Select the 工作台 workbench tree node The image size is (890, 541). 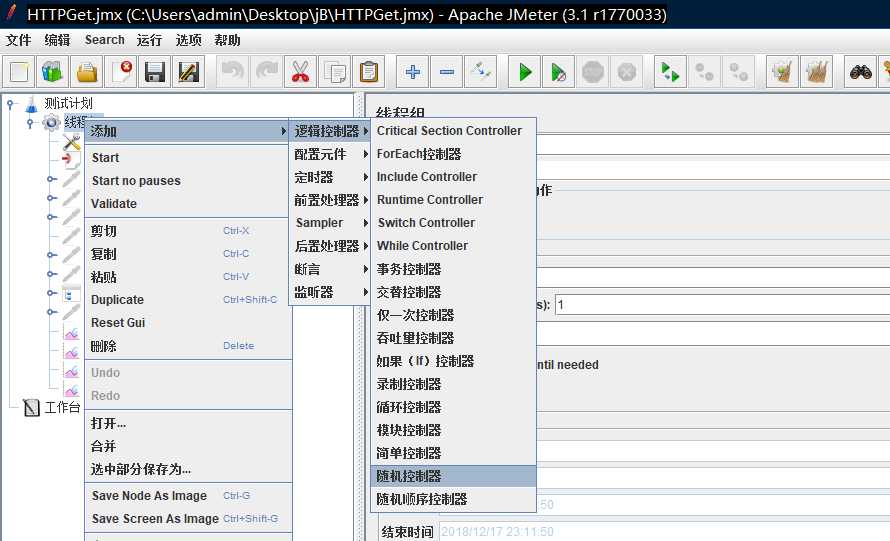pyautogui.click(x=62, y=407)
